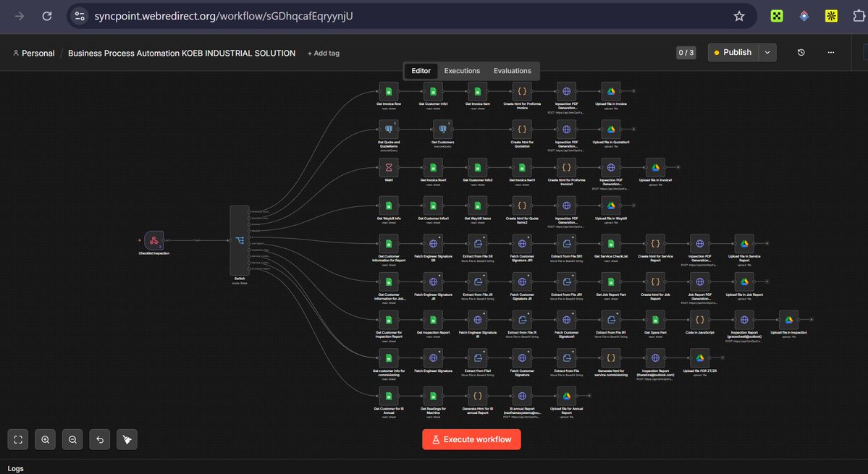Select Create html for Service Report node

(x=655, y=244)
